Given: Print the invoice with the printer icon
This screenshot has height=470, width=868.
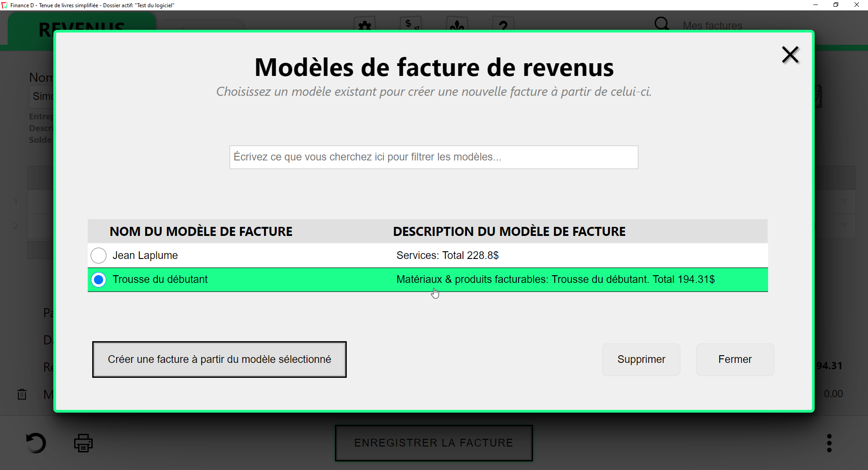Looking at the screenshot, I should coord(83,443).
